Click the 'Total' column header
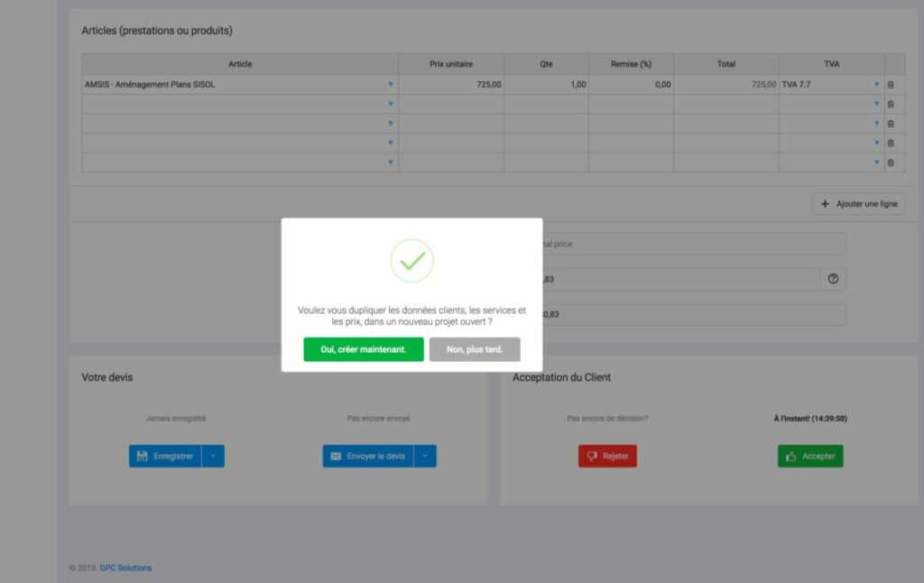 pos(726,64)
